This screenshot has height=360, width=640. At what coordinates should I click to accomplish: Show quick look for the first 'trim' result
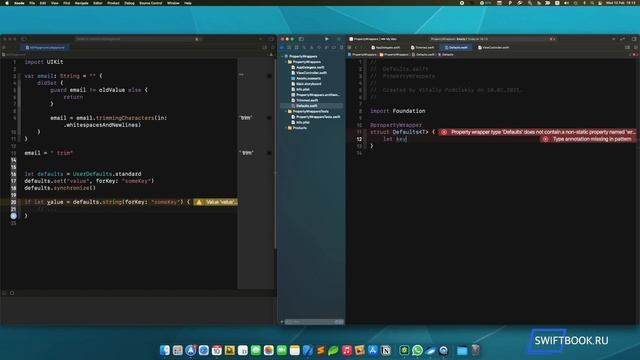269,118
